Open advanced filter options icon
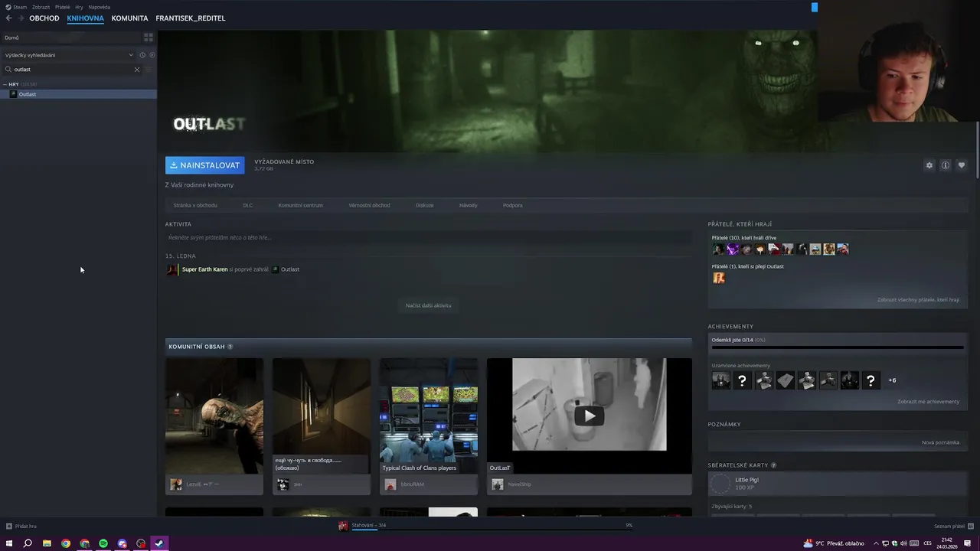 point(149,70)
